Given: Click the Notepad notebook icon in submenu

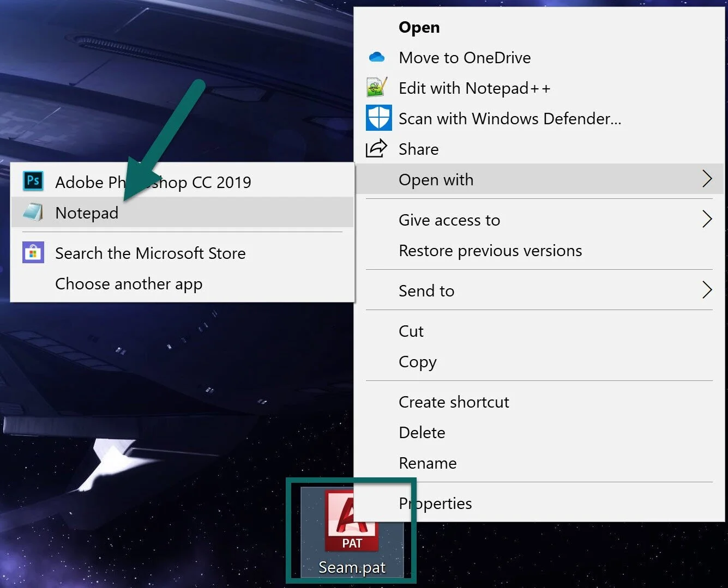Looking at the screenshot, I should pos(33,212).
